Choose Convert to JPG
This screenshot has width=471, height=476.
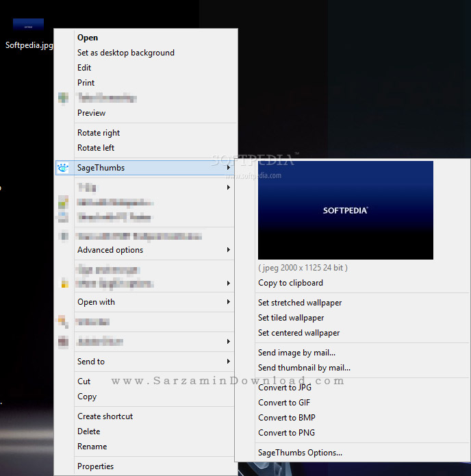click(353, 388)
